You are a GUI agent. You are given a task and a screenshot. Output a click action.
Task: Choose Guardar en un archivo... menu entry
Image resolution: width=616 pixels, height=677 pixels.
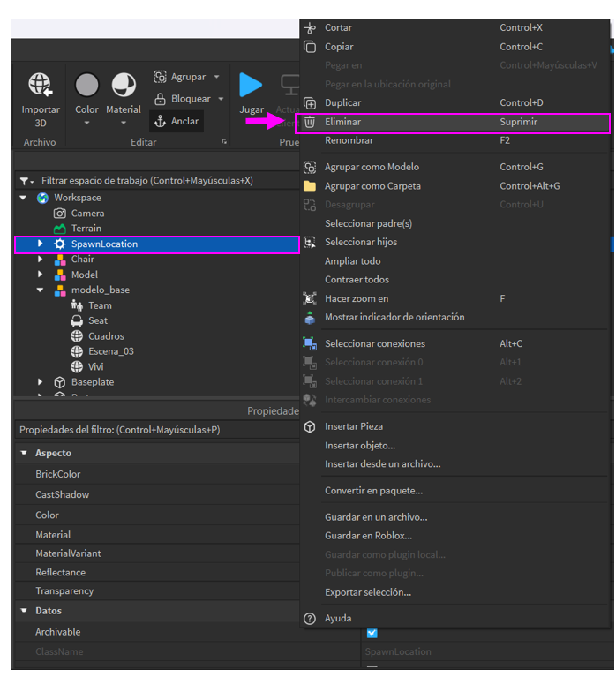pos(454,517)
